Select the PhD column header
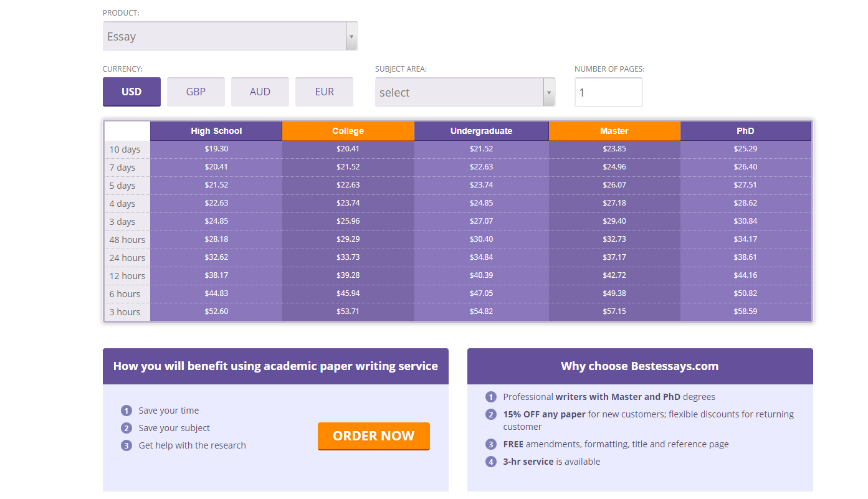This screenshot has width=868, height=499. pyautogui.click(x=745, y=131)
